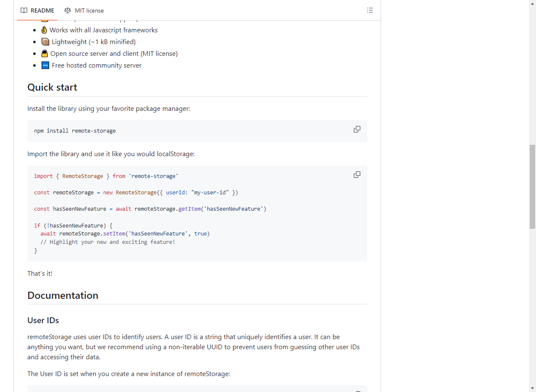The image size is (536, 392).
Task: Click the balance scale icon for MIT license
Action: [68, 10]
